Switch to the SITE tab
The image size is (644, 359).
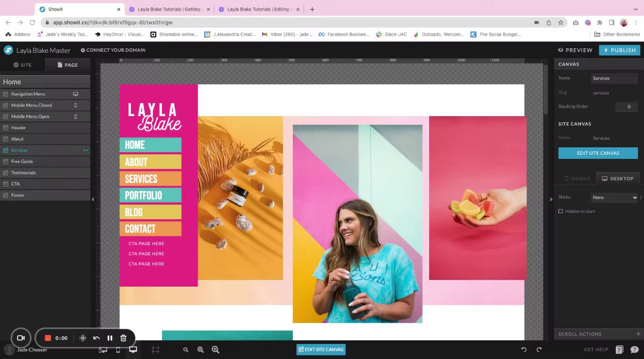coord(23,65)
